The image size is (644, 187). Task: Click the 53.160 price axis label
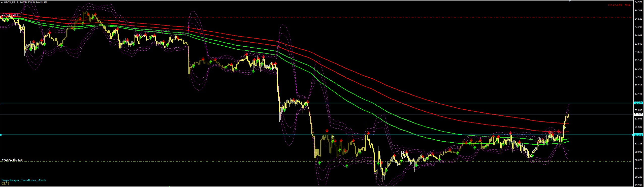639,69
